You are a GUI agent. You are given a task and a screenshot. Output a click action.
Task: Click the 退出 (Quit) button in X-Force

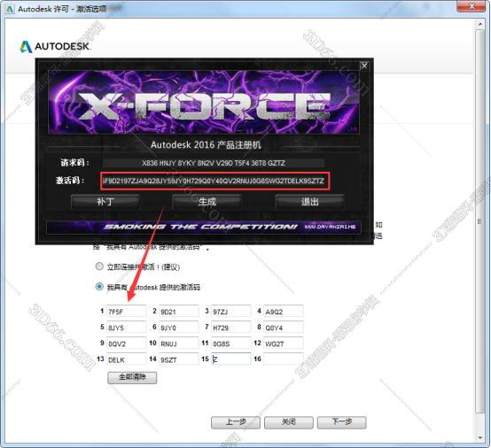[309, 202]
